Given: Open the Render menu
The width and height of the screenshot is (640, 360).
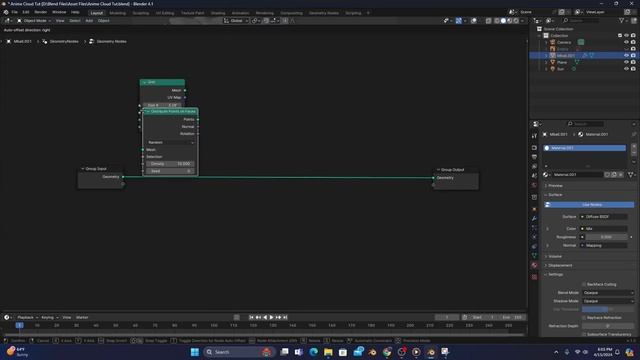Looking at the screenshot, I should point(41,12).
